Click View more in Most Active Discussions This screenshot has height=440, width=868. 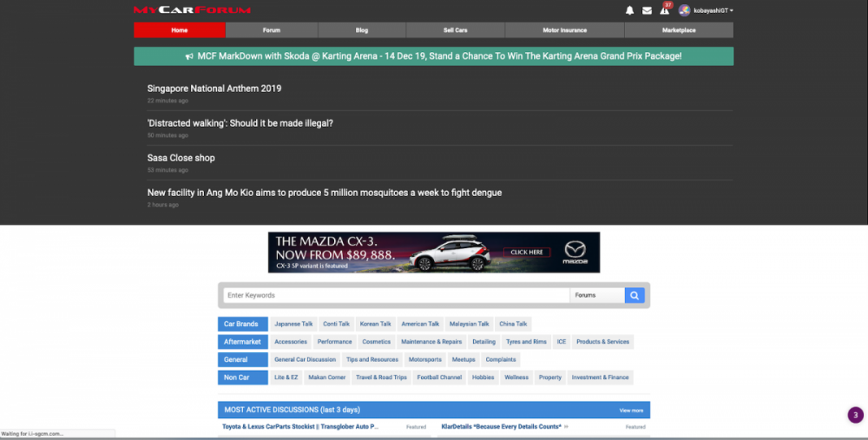631,410
